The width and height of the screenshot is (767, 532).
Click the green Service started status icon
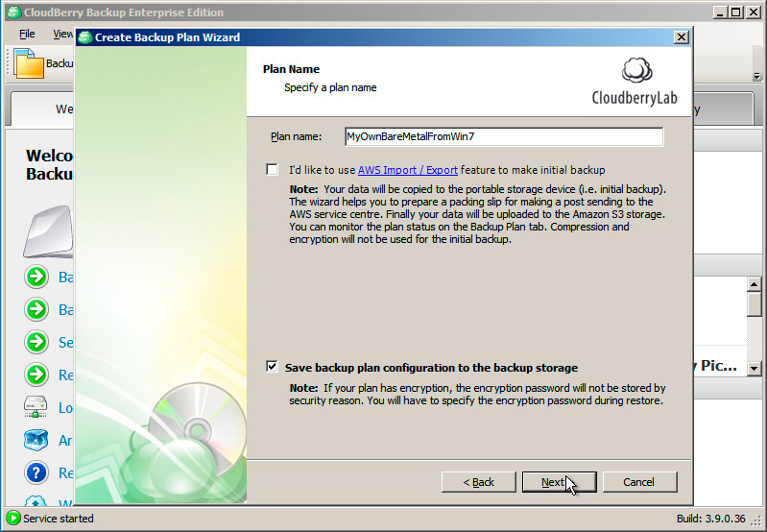(13, 518)
